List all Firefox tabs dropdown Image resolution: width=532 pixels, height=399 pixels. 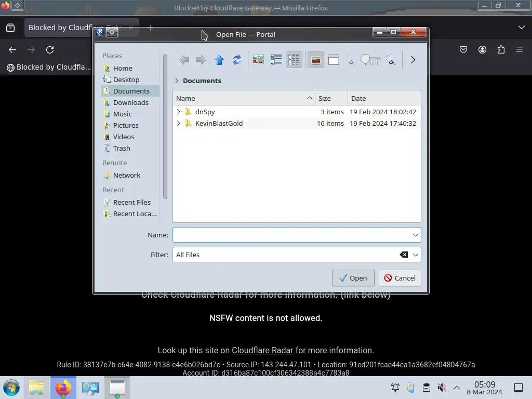pos(522,28)
